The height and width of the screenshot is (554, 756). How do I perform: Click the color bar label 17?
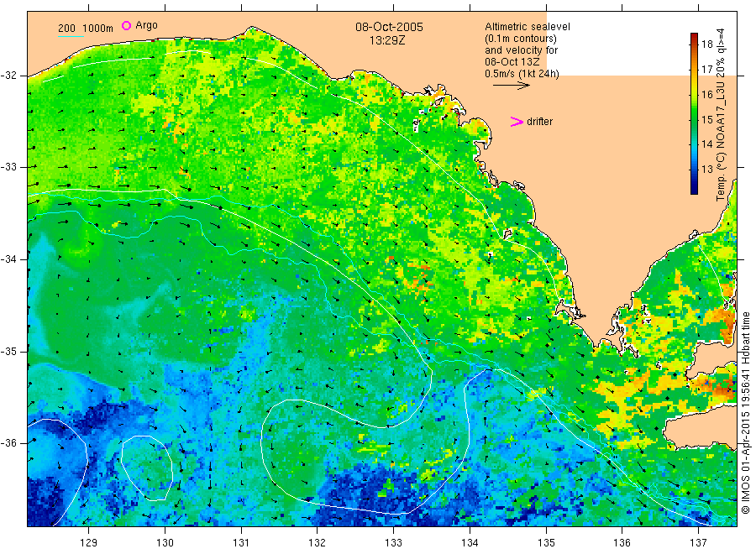tap(706, 70)
